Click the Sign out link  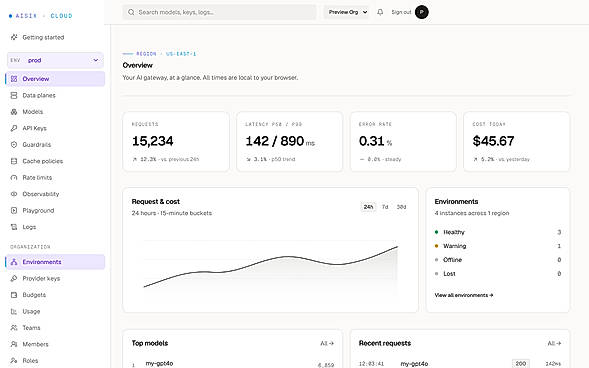pos(401,12)
